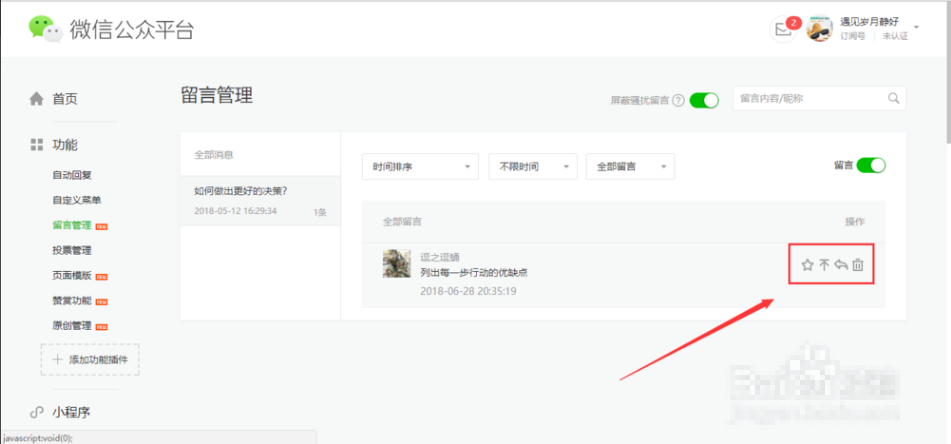This screenshot has height=444, width=951.
Task: Pin the comment to top
Action: coord(824,265)
